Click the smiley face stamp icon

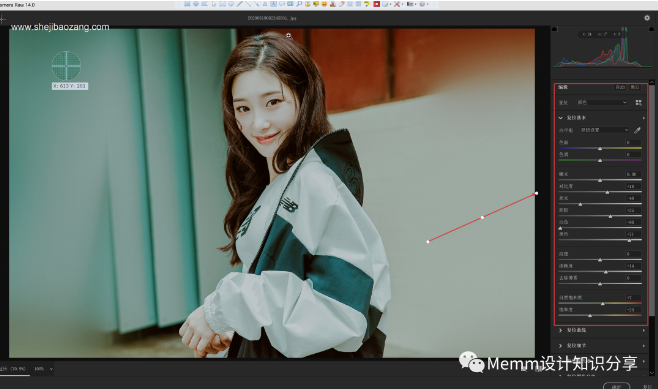[324, 4]
